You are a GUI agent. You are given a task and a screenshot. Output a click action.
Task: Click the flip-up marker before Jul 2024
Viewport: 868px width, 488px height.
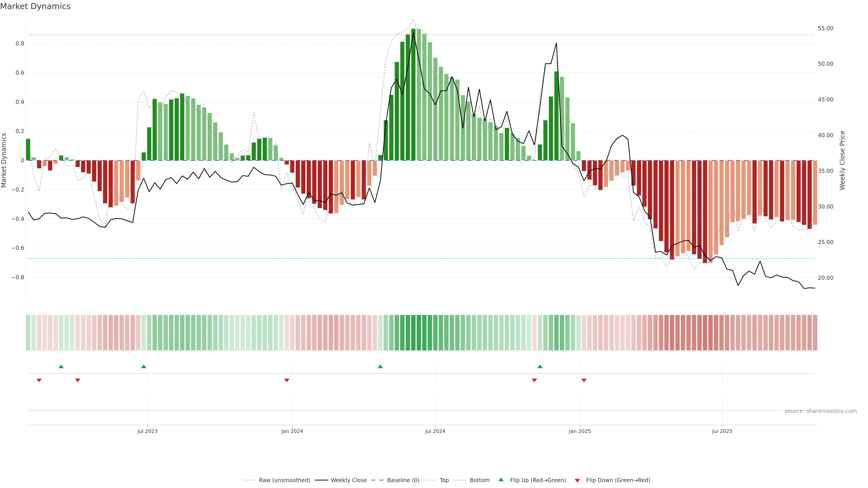click(x=380, y=366)
